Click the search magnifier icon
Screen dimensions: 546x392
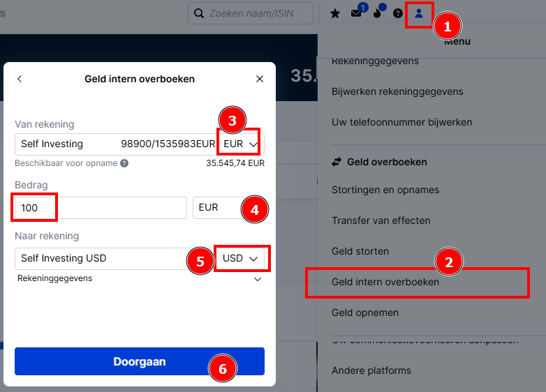[199, 13]
